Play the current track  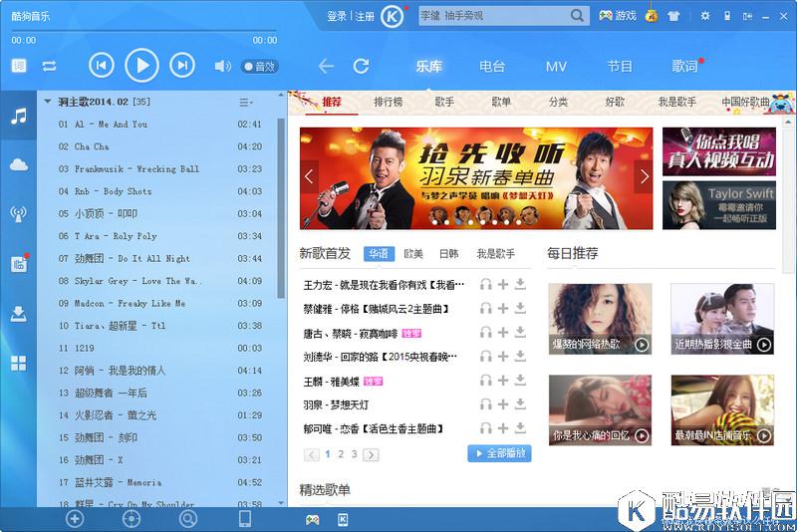(x=141, y=65)
